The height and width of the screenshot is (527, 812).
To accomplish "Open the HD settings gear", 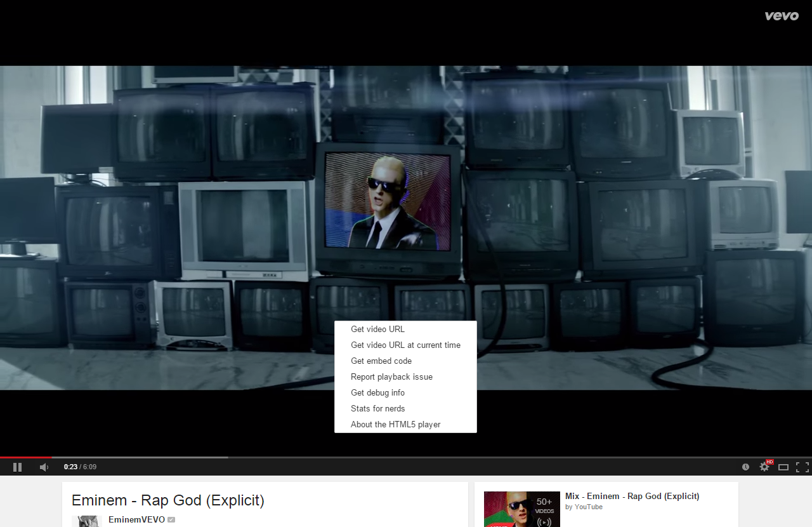I will click(764, 467).
